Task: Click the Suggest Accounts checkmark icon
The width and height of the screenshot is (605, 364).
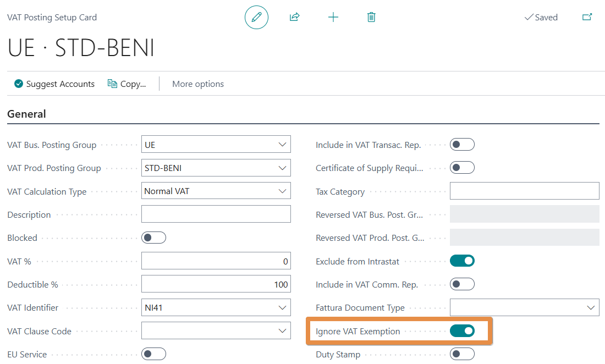Action: pos(19,84)
